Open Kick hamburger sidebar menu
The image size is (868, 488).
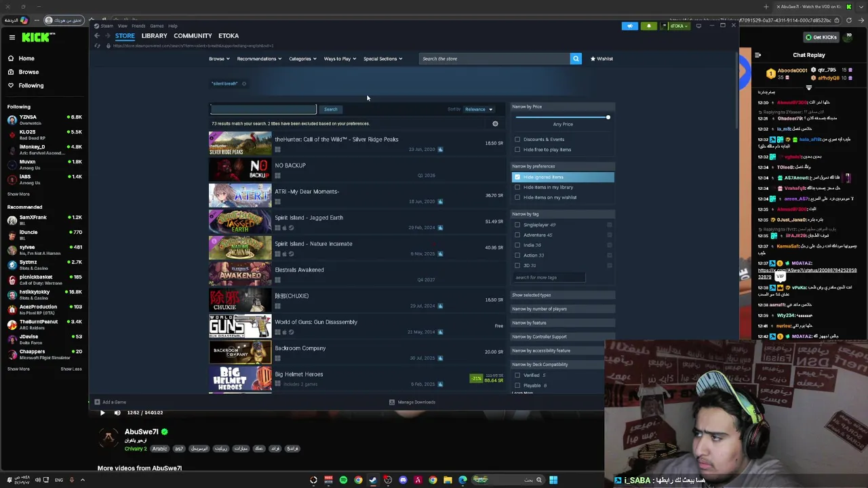pyautogui.click(x=12, y=37)
